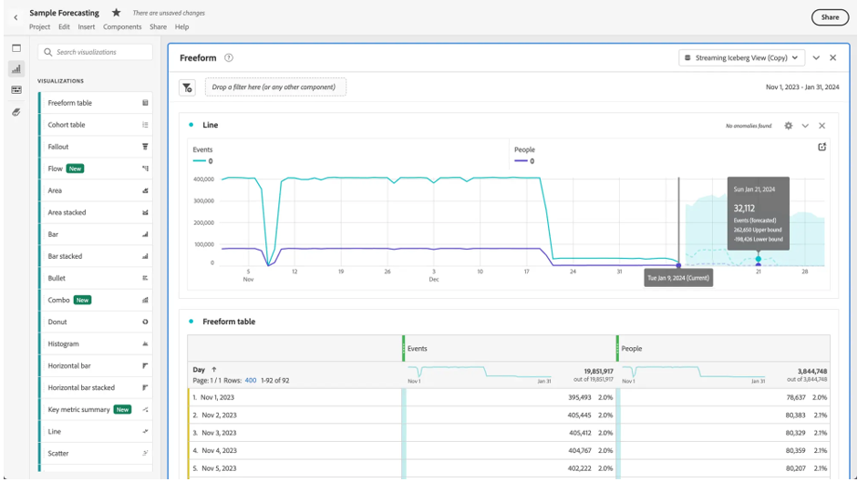Click the Jan 9 current-date marker on chart

(x=678, y=266)
